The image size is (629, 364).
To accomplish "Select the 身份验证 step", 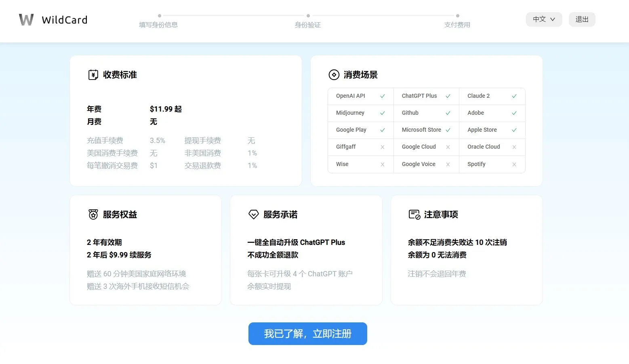I will (308, 25).
